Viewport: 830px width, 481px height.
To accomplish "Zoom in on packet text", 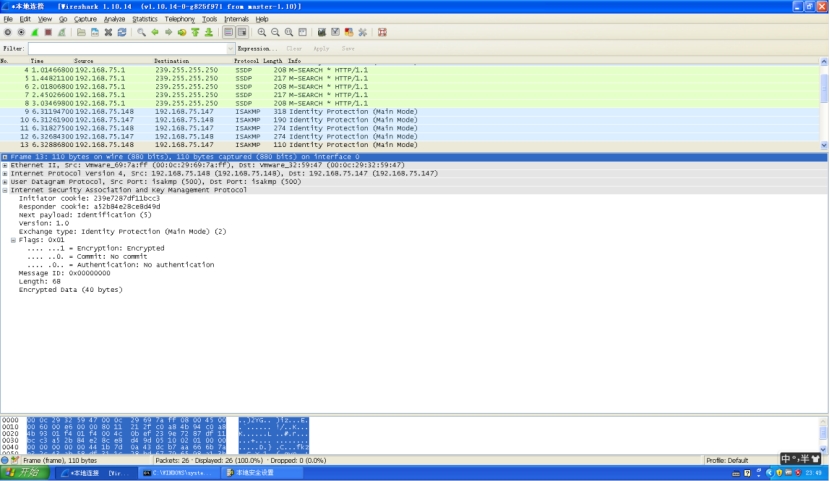I will tap(262, 32).
